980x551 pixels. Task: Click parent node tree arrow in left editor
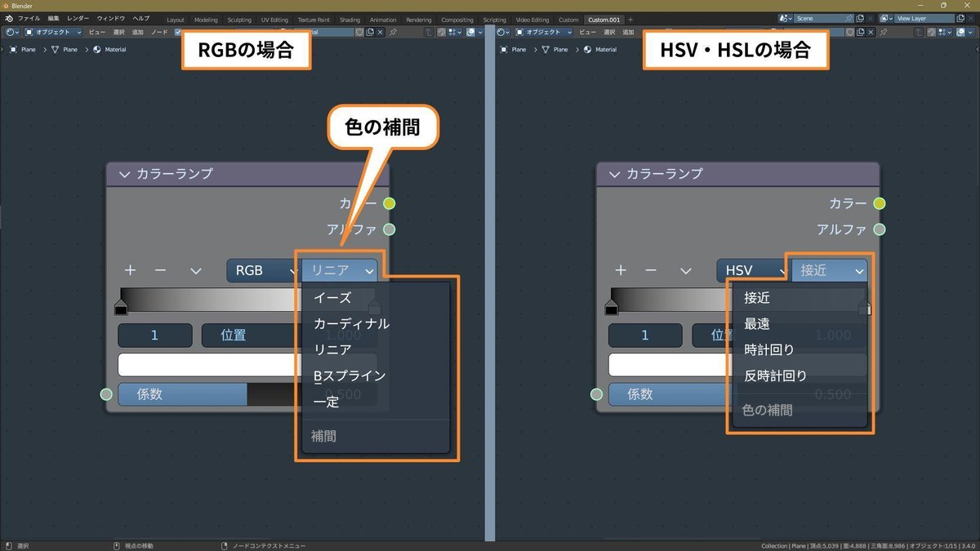pyautogui.click(x=429, y=32)
